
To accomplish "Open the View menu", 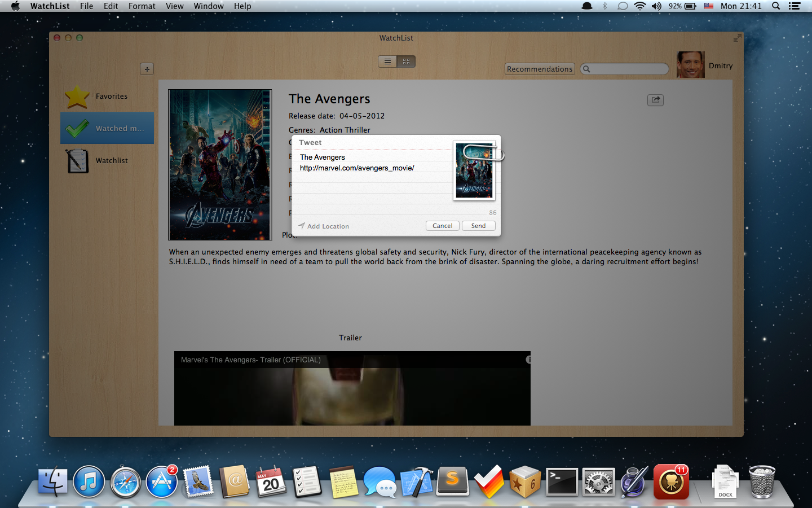I will point(175,6).
